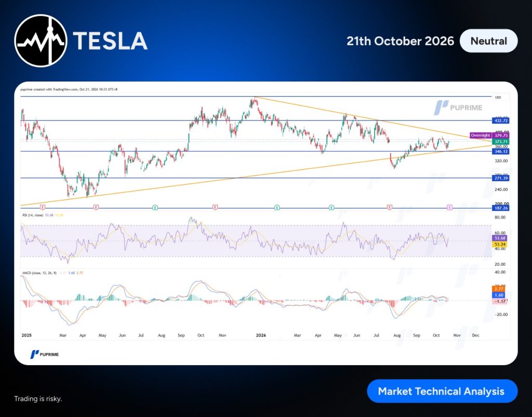Click the yellow 53.24 RSI average tag

point(500,244)
